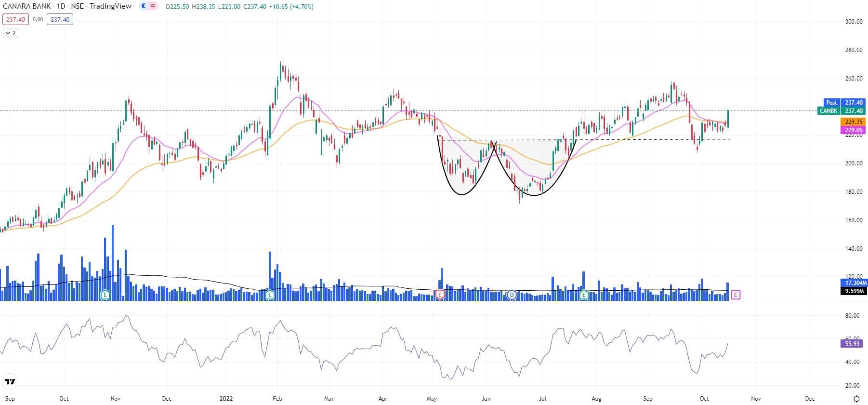Click the Post price label 237.40
The image size is (868, 405).
coord(844,102)
